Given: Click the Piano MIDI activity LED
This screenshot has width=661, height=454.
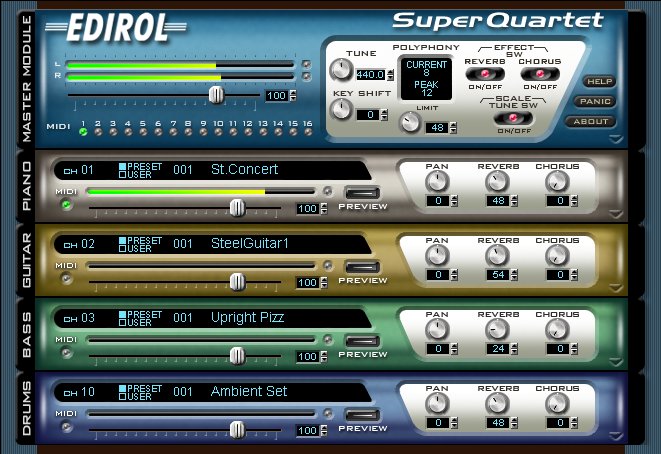Looking at the screenshot, I should click(66, 205).
